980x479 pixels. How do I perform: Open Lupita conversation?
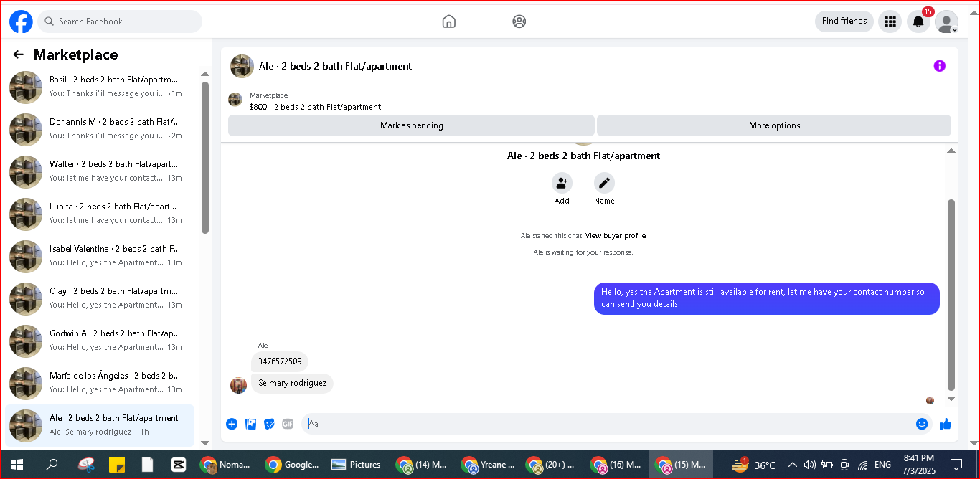pos(100,214)
